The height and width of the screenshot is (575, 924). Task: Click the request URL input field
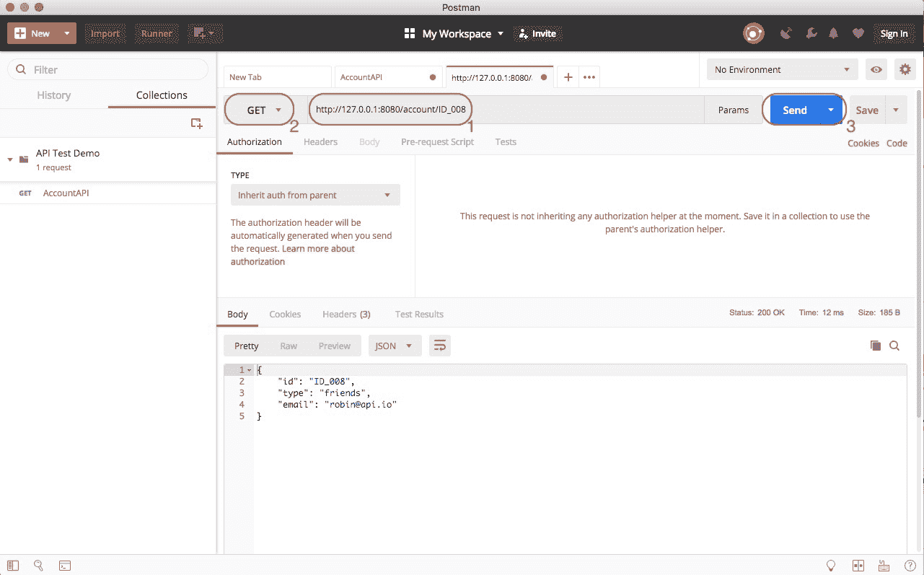pos(506,110)
